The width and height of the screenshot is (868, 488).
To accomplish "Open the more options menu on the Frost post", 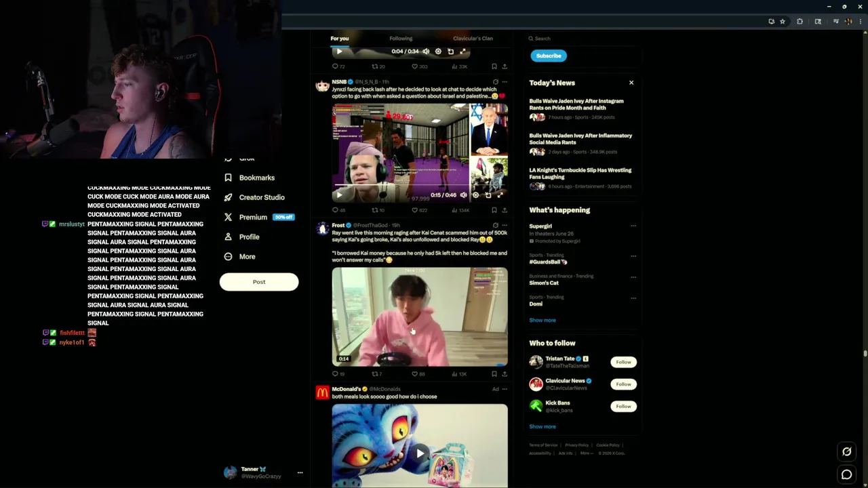I will [505, 226].
